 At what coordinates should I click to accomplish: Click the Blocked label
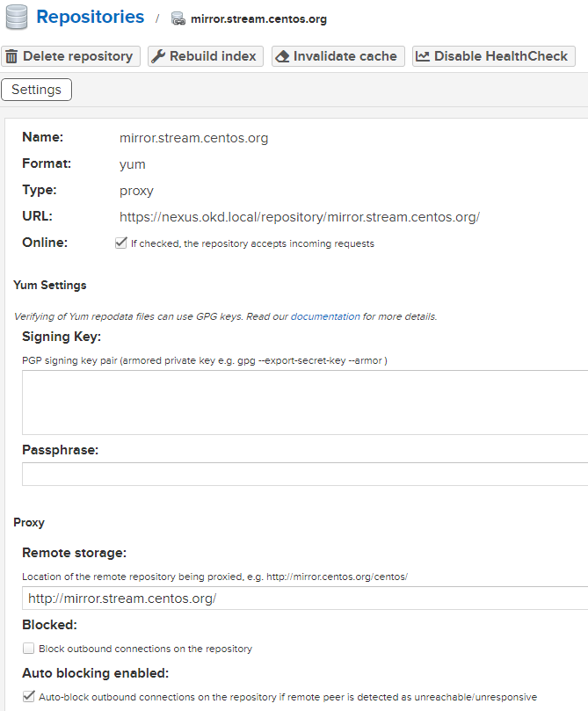coord(49,625)
